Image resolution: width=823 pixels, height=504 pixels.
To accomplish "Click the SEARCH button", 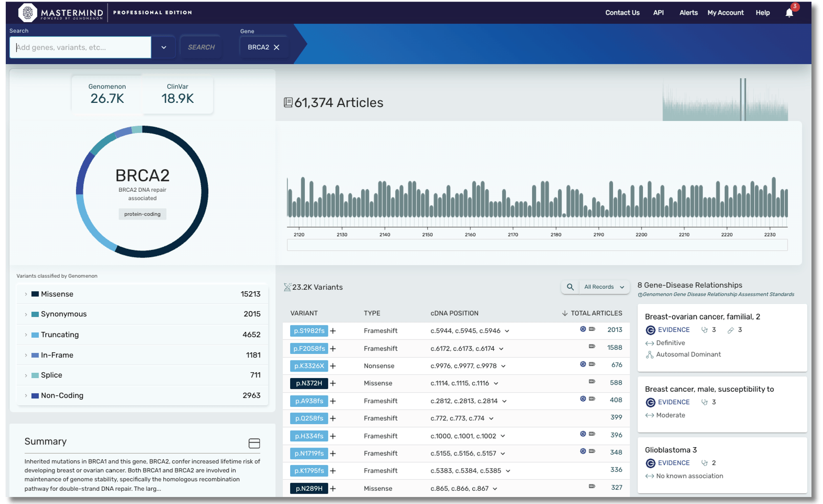I will (201, 47).
